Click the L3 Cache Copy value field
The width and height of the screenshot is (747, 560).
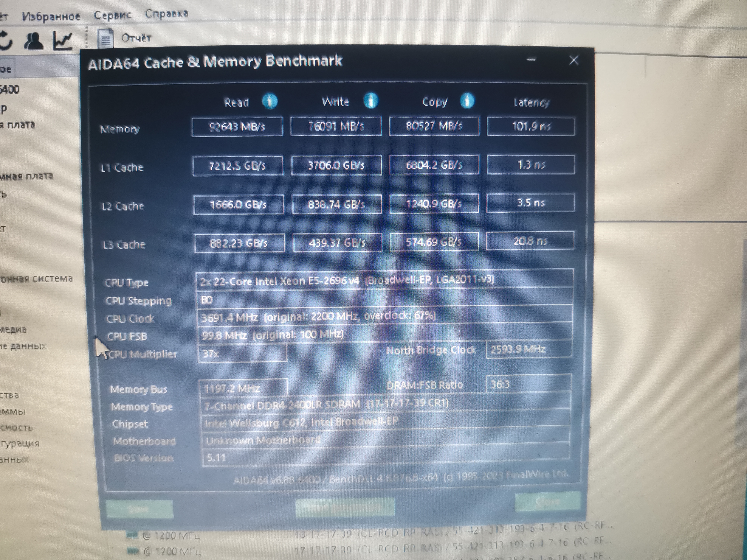click(434, 242)
